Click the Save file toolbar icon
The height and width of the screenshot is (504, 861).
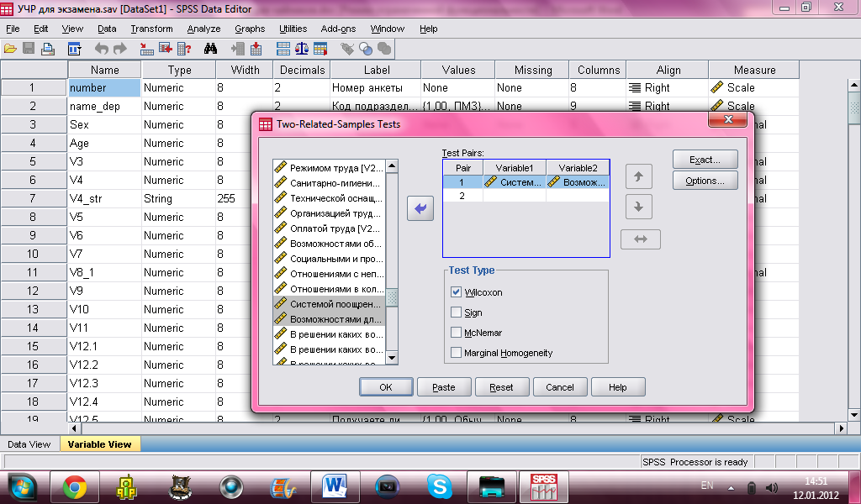point(29,49)
